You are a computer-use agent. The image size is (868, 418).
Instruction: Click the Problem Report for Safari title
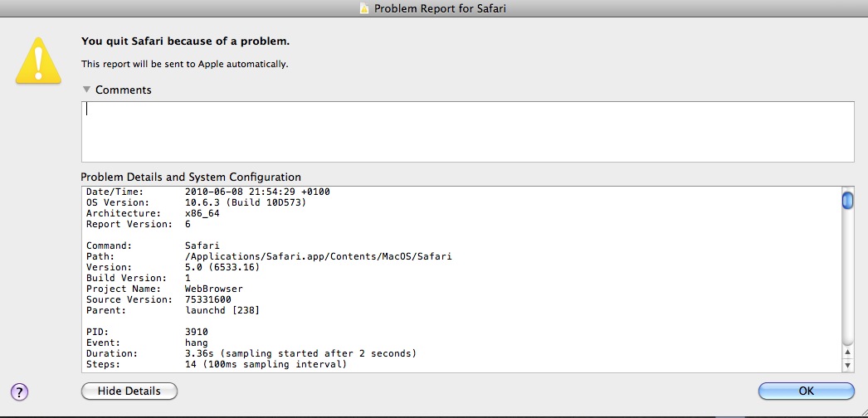click(x=440, y=8)
